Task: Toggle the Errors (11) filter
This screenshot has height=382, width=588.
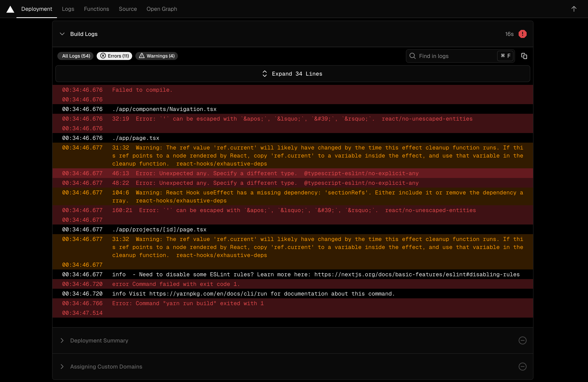Action: [x=114, y=56]
